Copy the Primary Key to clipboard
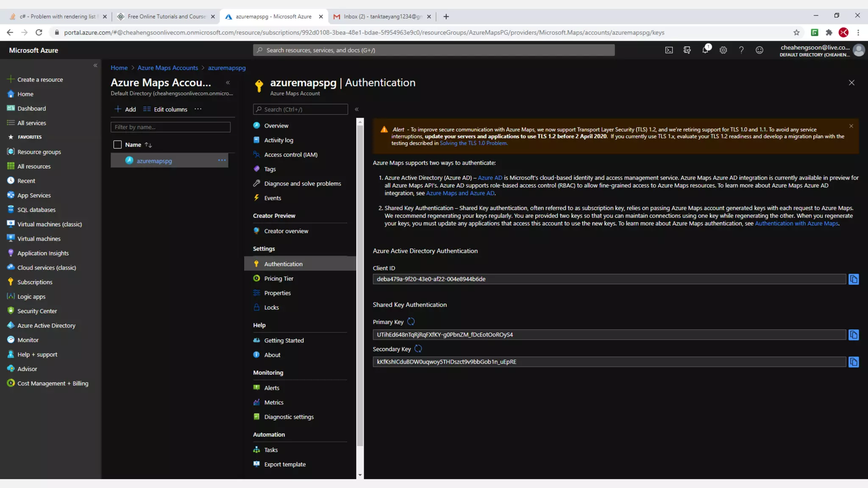This screenshot has width=868, height=488. (853, 335)
